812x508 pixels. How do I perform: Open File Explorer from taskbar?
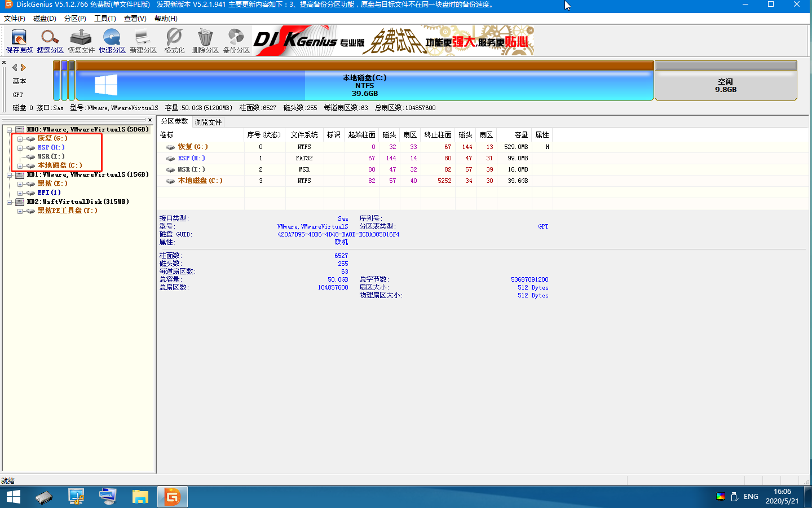point(140,497)
